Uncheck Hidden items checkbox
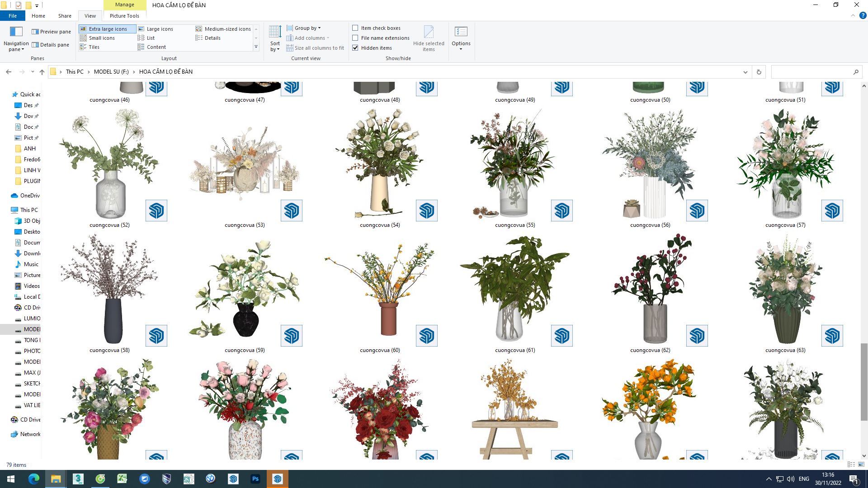 pyautogui.click(x=355, y=48)
